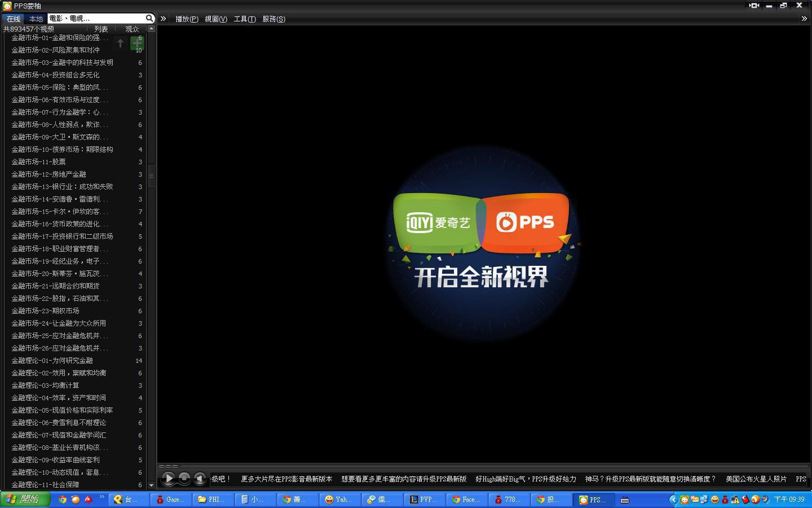Mute audio with the speaker icon

[x=200, y=479]
